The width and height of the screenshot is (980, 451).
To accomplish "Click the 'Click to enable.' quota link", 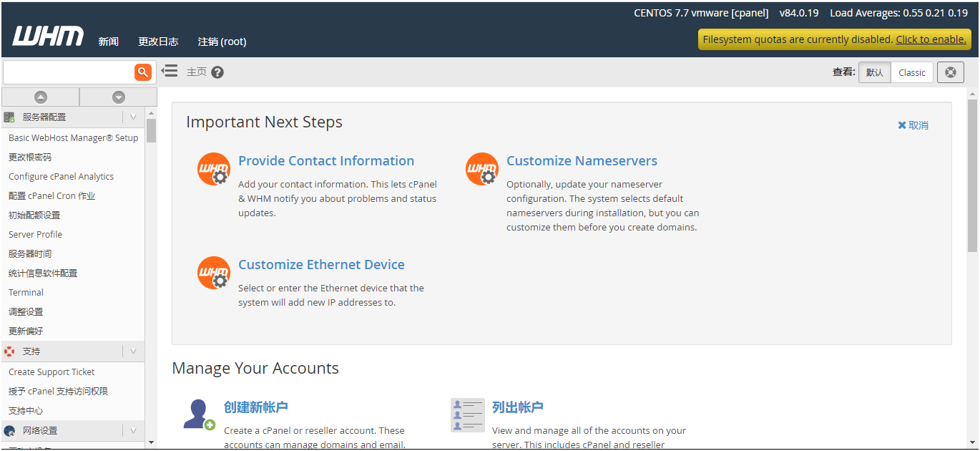I will [931, 39].
